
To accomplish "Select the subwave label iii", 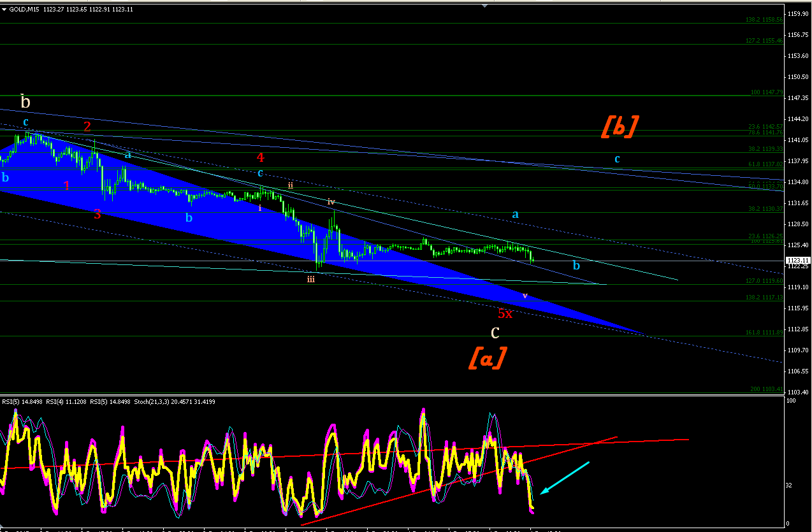I will (310, 278).
